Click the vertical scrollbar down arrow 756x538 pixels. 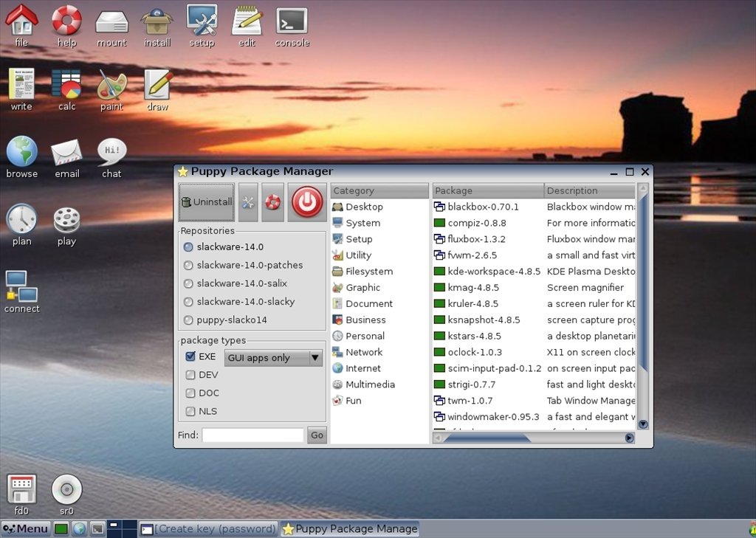[x=643, y=424]
